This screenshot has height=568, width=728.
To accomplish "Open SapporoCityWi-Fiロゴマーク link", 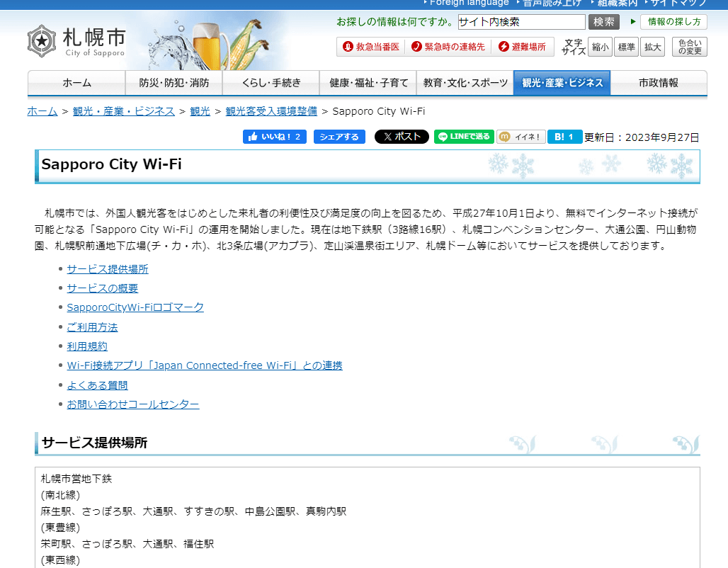I will coord(135,307).
